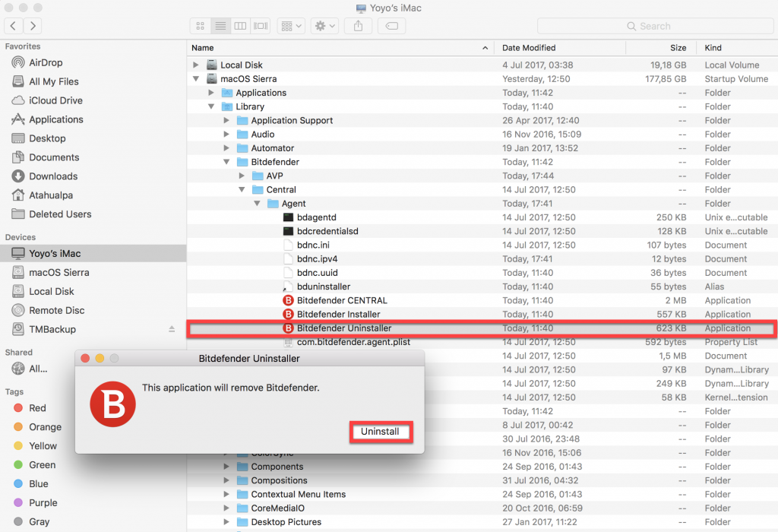
Task: Expand the Applications folder row in list
Action: point(211,93)
